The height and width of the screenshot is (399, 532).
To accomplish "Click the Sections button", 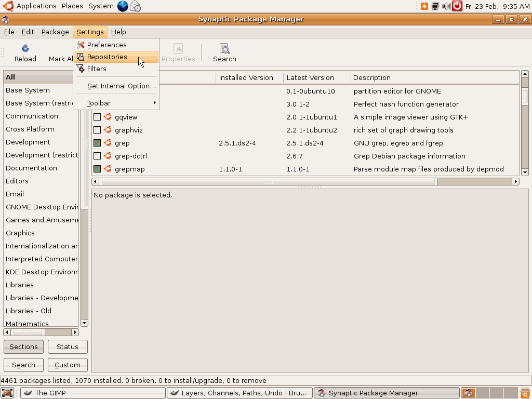I will point(23,347).
